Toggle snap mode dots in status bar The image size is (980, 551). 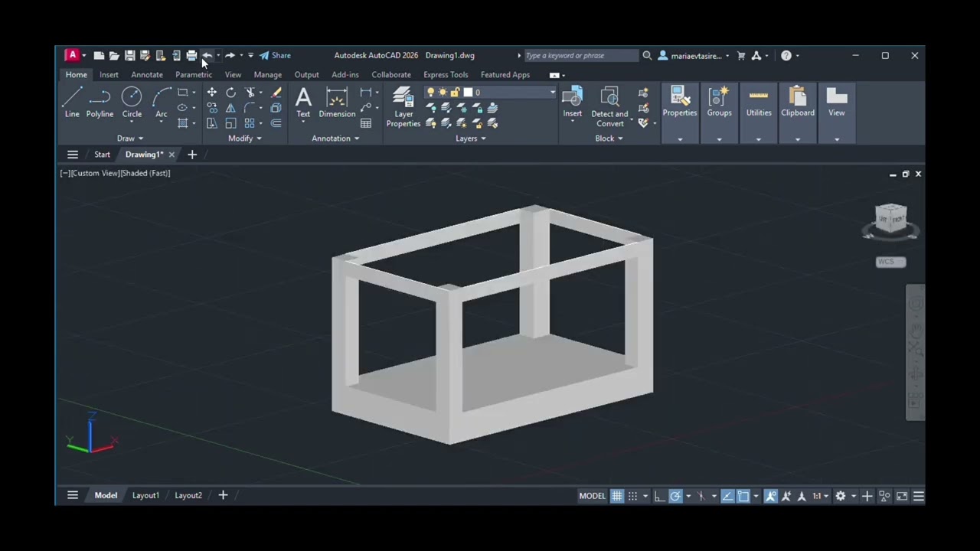tap(632, 496)
